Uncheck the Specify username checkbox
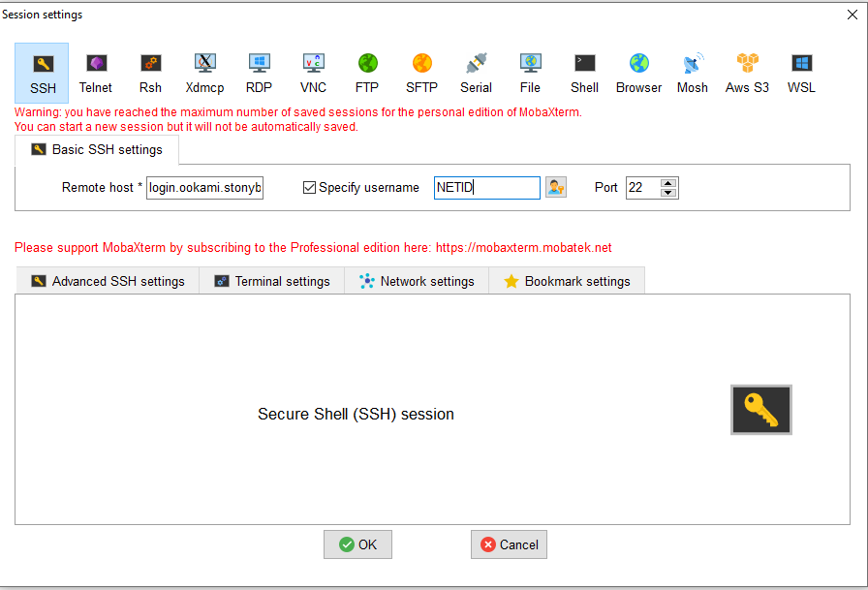 point(309,188)
